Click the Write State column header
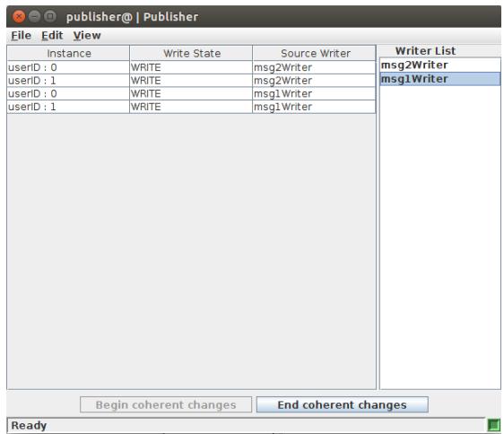Image resolution: width=504 pixels, height=434 pixels. point(192,54)
